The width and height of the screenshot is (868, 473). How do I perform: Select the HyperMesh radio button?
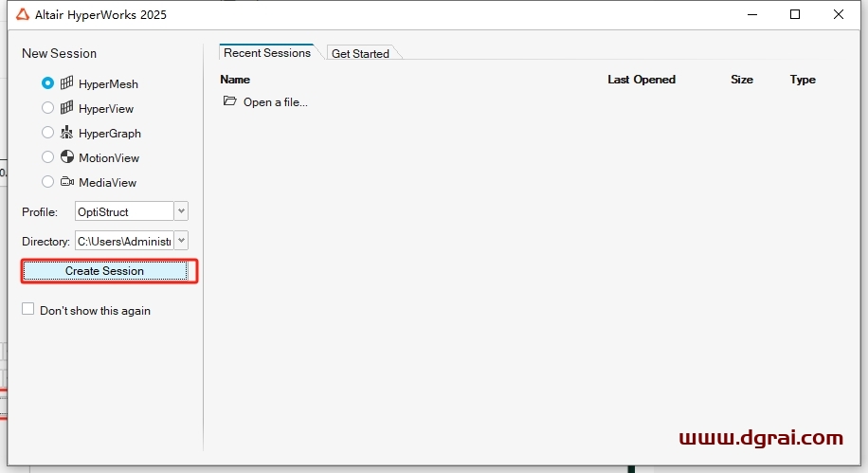(x=47, y=83)
